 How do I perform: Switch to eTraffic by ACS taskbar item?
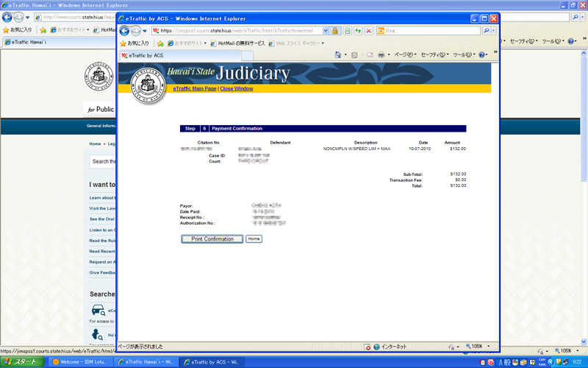tap(212, 362)
